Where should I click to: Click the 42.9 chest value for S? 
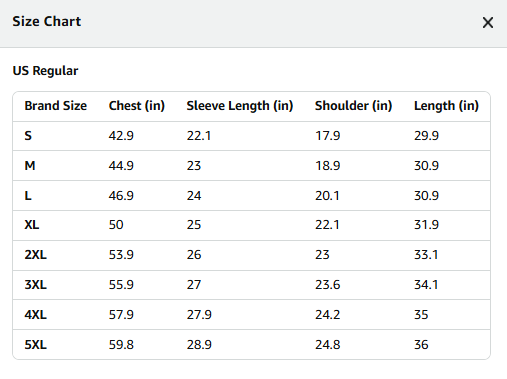click(121, 136)
